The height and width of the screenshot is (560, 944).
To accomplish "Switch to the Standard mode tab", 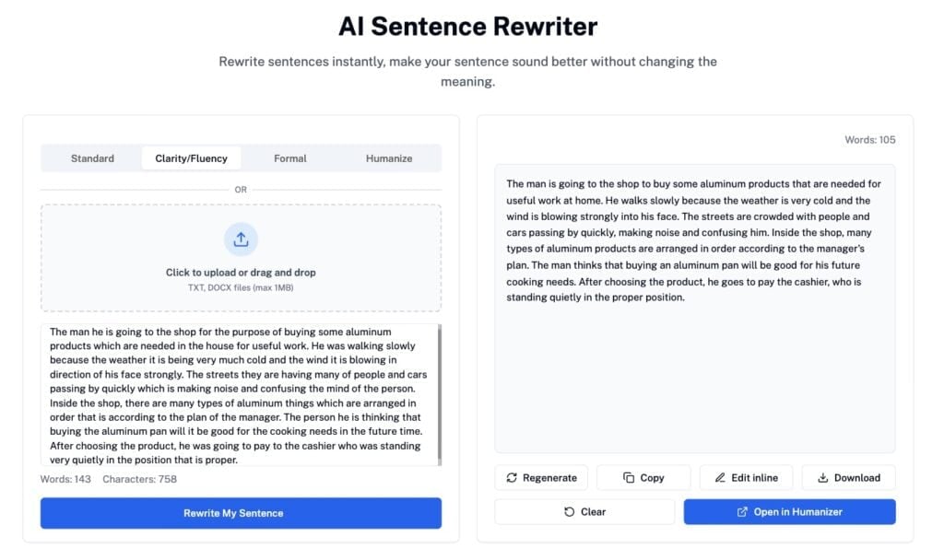I will click(x=92, y=158).
